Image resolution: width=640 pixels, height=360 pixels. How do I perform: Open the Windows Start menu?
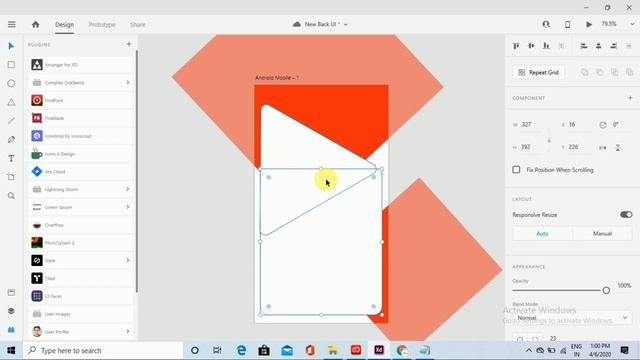(11, 350)
